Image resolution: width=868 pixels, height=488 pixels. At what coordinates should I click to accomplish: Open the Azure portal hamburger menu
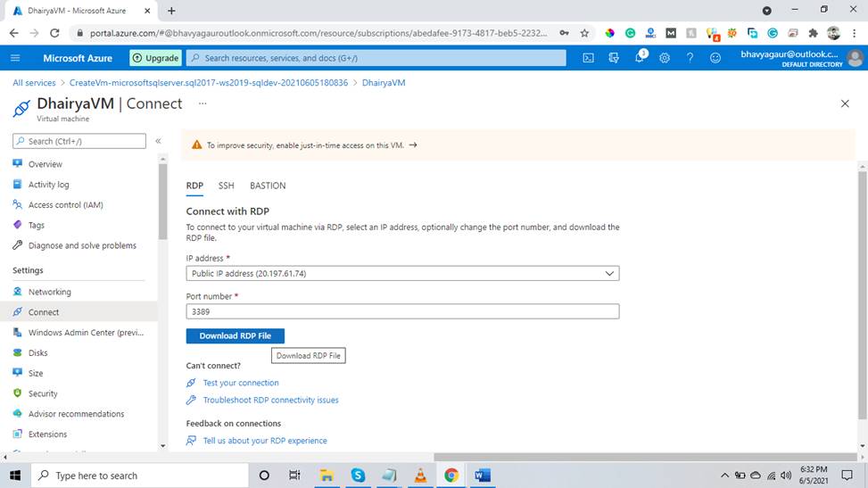coord(15,58)
